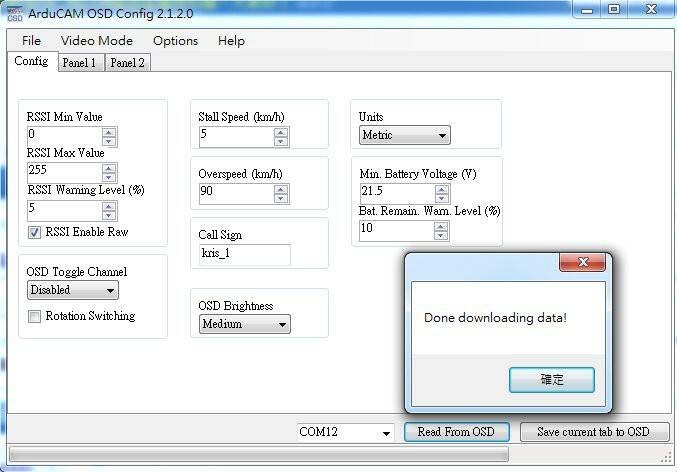
Task: Click the Stall Speed input field
Action: [x=237, y=136]
